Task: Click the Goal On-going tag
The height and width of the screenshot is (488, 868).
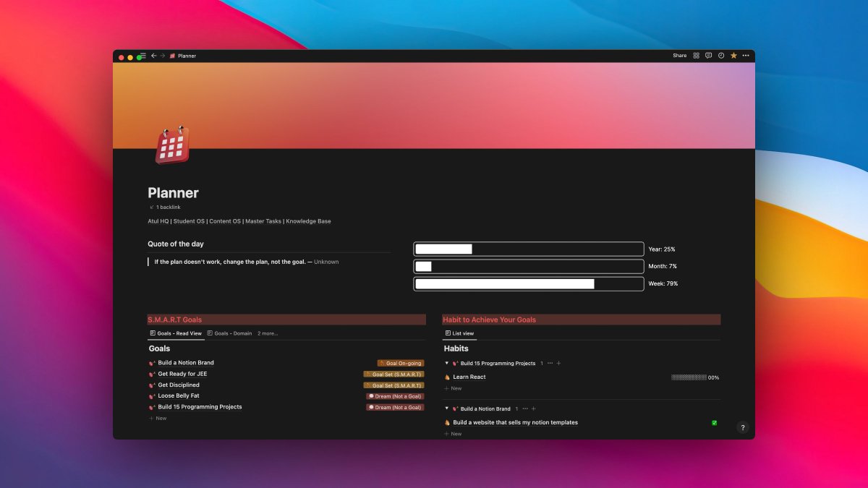Action: tap(401, 363)
